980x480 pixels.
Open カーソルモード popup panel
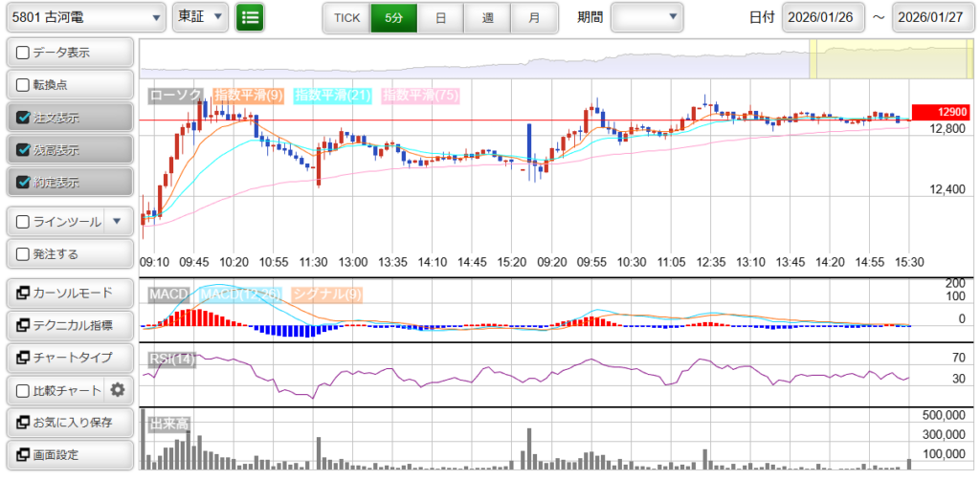coord(69,293)
